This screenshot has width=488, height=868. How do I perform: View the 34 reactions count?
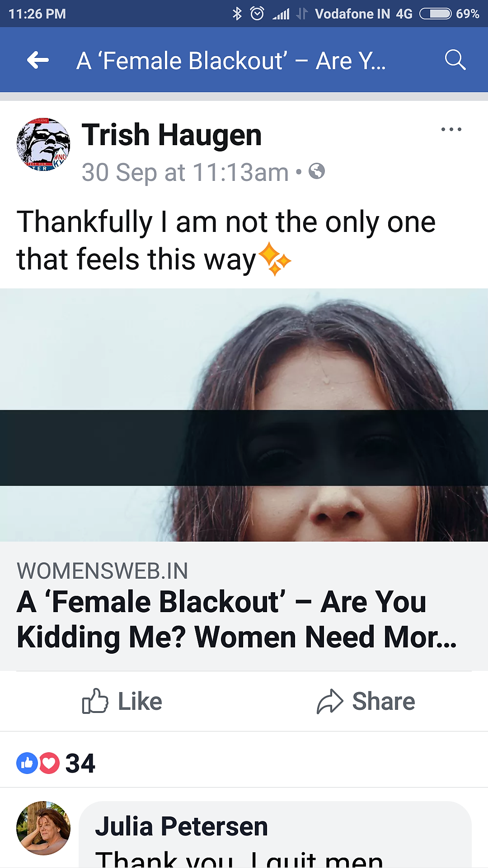pos(80,764)
